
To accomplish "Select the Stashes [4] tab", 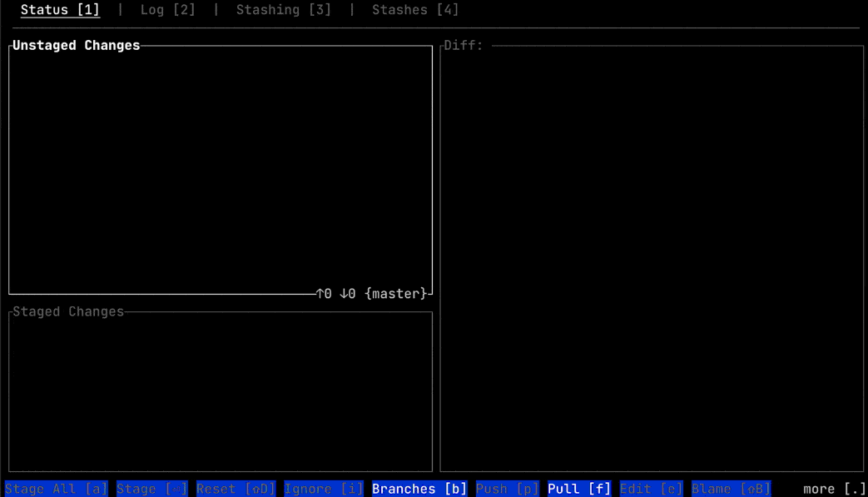I will coord(415,10).
